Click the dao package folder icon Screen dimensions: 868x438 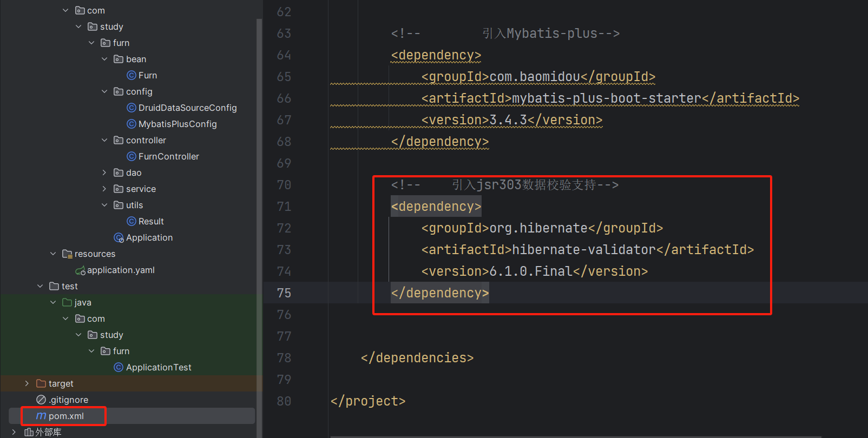119,172
